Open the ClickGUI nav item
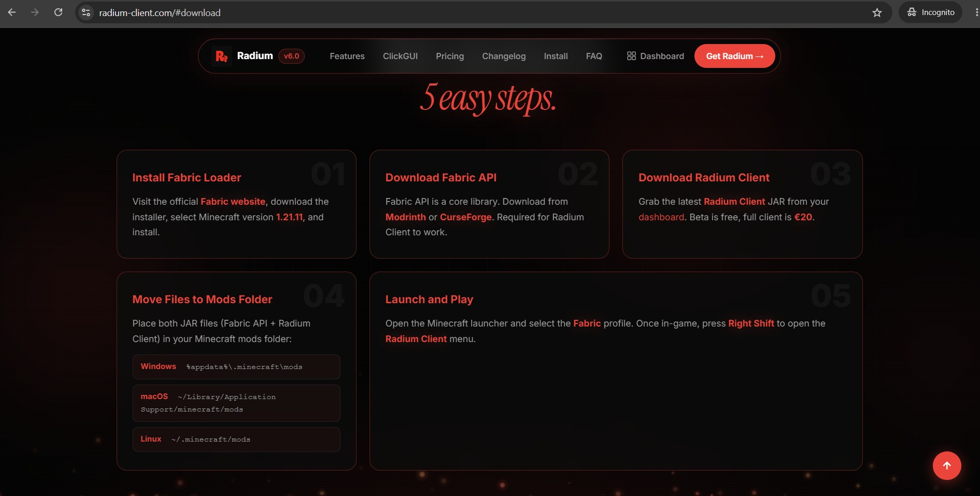980x496 pixels. point(400,56)
